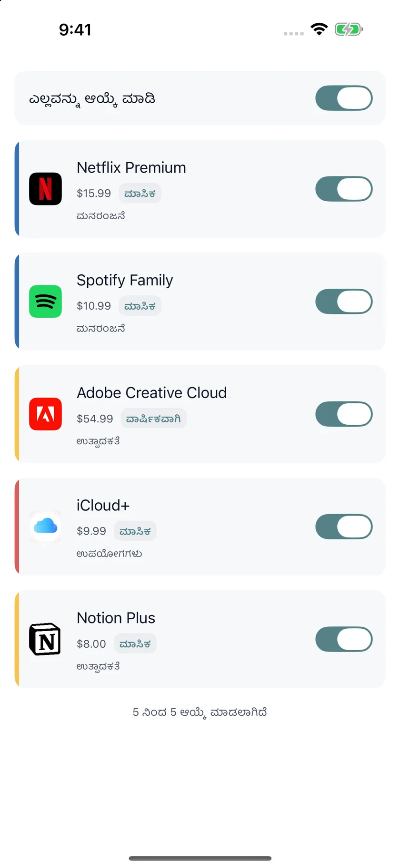Tap the 5 of 5 selected footer text
400x868 pixels.
coord(200,712)
